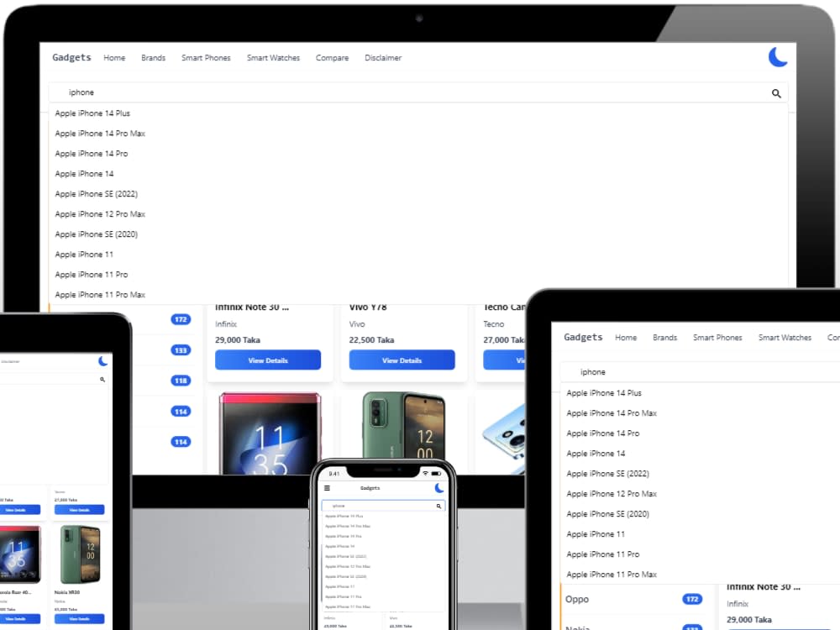Select Apple iPhone 14 Pro suggestion on laptop
The image size is (840, 630).
tap(92, 154)
